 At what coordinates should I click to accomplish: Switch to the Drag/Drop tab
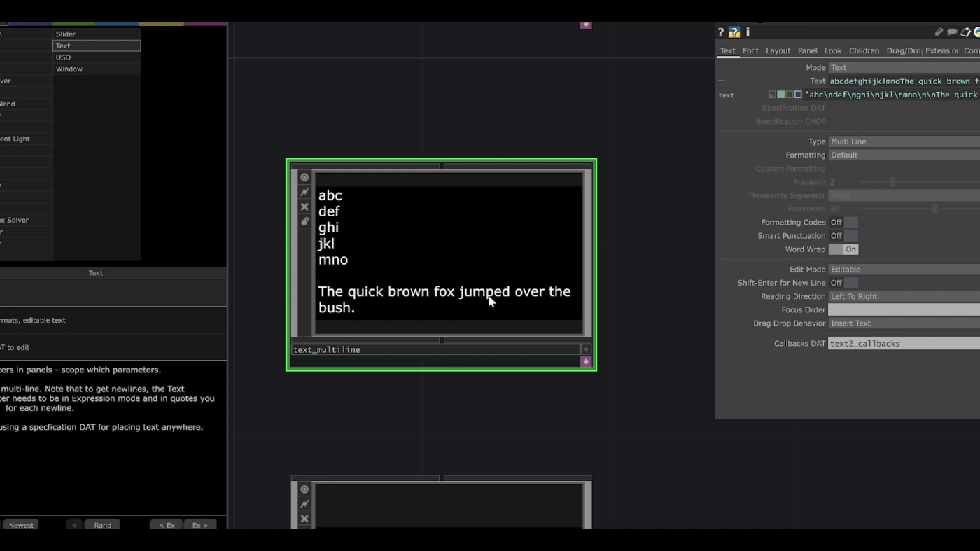(904, 51)
